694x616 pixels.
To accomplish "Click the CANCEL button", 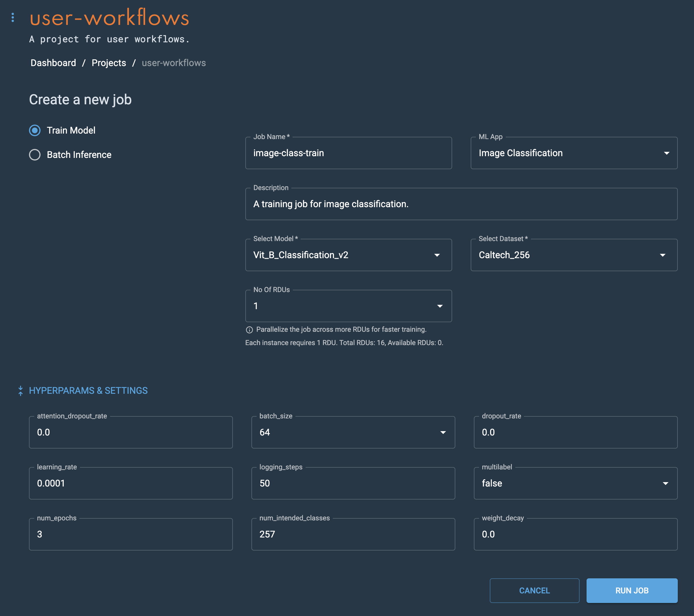I will point(534,591).
